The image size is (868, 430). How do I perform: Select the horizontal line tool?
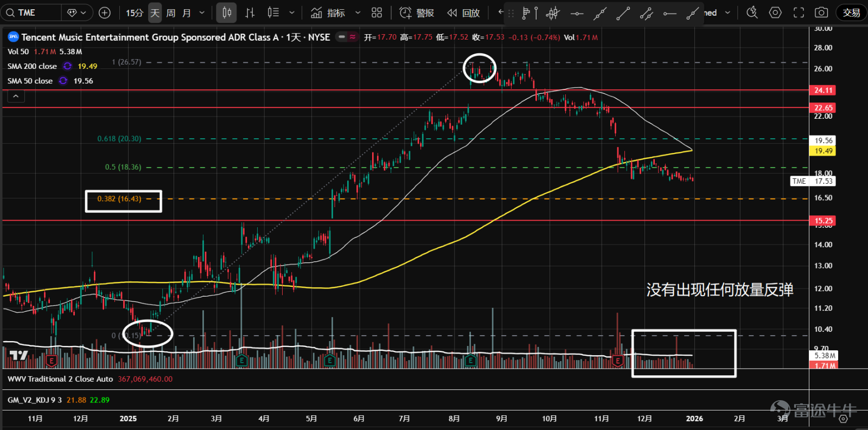(x=577, y=13)
